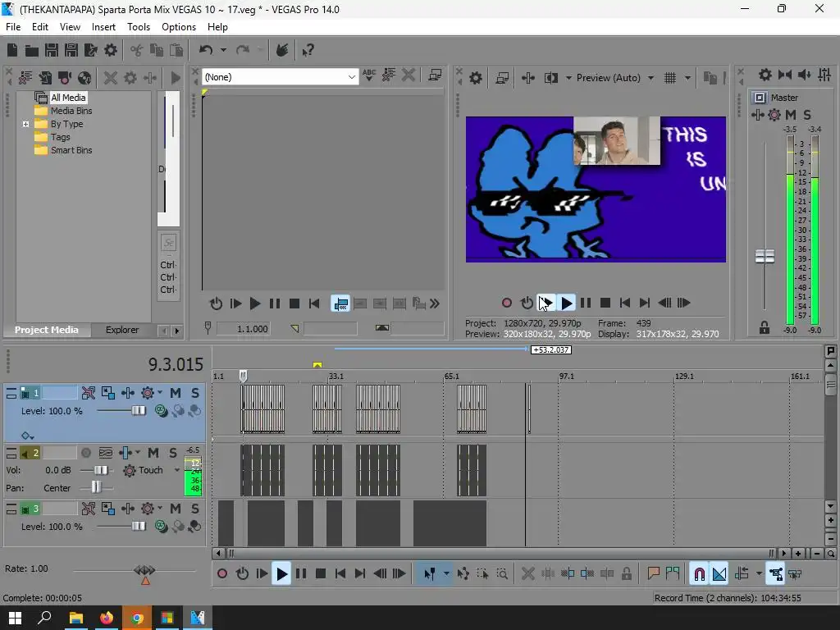Click the Undo arrow in main toolbar

[206, 50]
